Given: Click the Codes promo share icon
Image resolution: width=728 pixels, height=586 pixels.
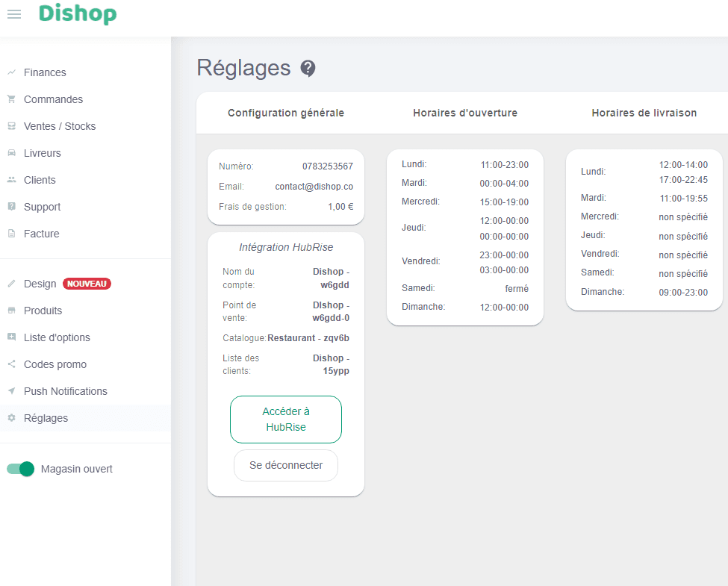Looking at the screenshot, I should point(12,364).
